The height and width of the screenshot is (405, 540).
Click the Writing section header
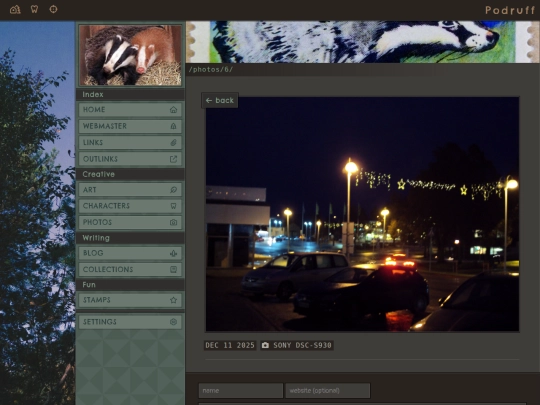pyautogui.click(x=130, y=238)
